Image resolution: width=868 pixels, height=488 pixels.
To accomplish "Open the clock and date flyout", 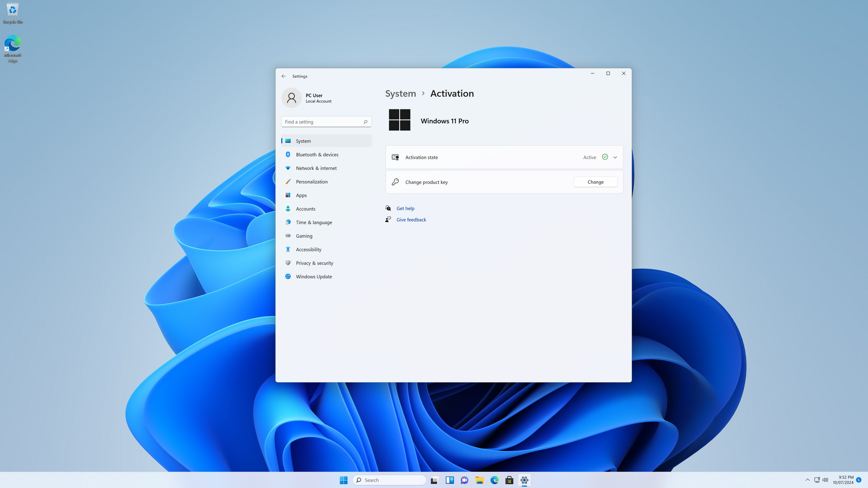I will coord(843,480).
